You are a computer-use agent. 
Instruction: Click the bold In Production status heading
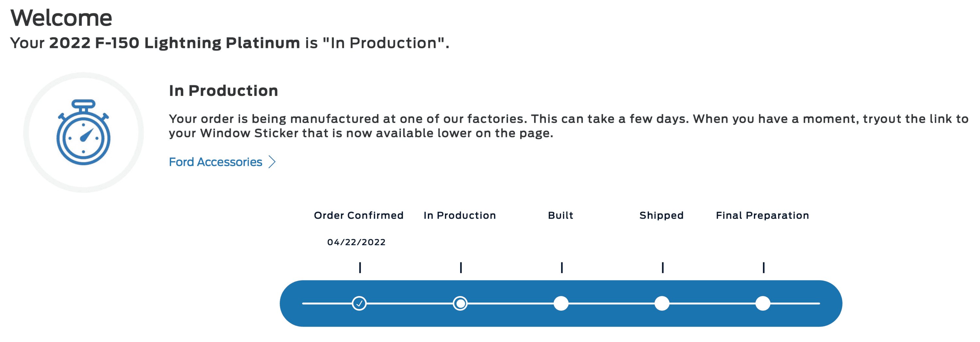[x=223, y=91]
